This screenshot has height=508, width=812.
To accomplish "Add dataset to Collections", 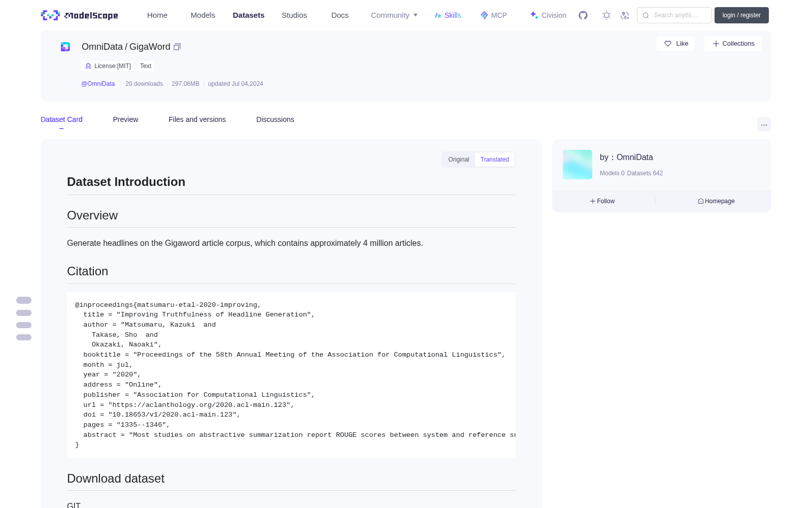I will pyautogui.click(x=733, y=44).
